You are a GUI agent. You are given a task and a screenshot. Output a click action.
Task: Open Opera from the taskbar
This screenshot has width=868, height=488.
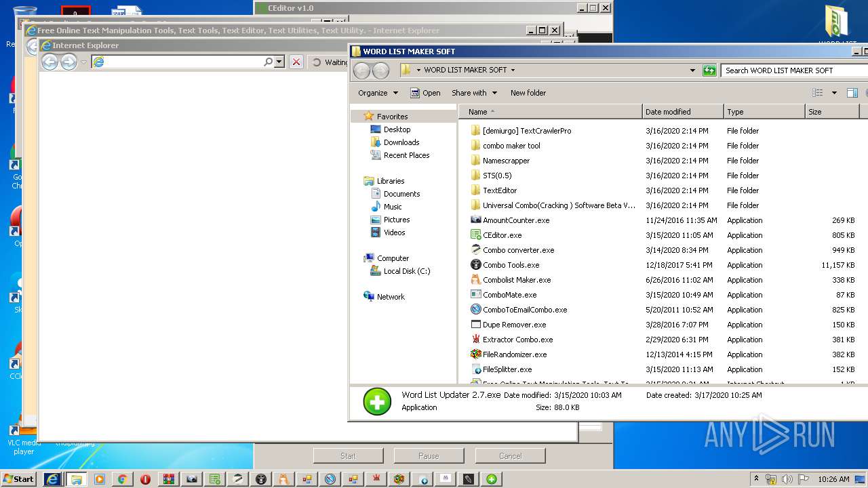point(145,479)
